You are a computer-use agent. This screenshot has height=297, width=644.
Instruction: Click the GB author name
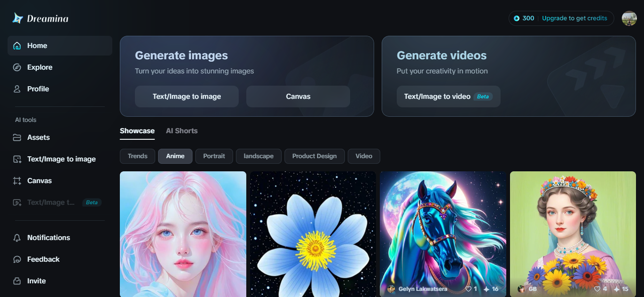click(532, 289)
